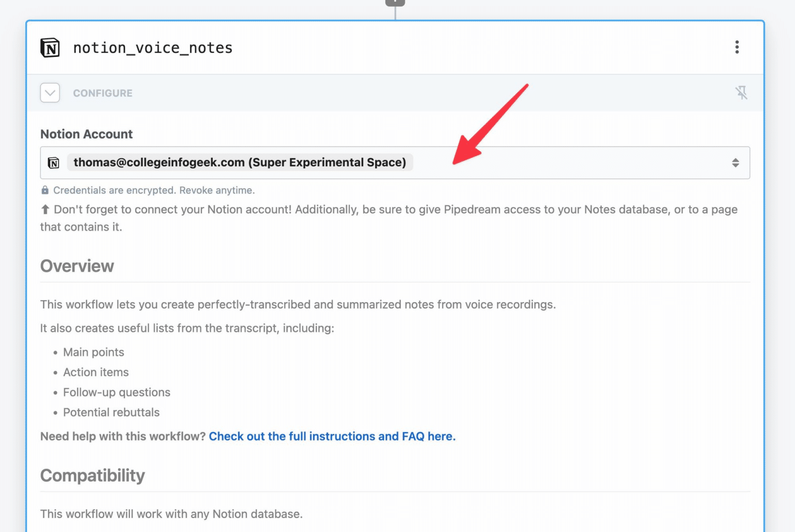Screen dimensions: 795x532
Task: Click the workflow connector node above the step panel
Action: tap(394, 3)
